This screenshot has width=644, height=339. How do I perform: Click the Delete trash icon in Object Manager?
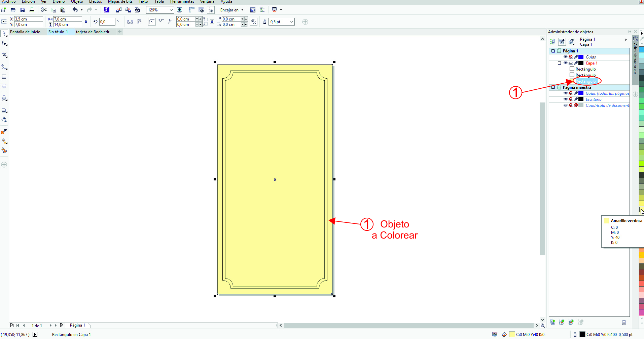click(624, 323)
